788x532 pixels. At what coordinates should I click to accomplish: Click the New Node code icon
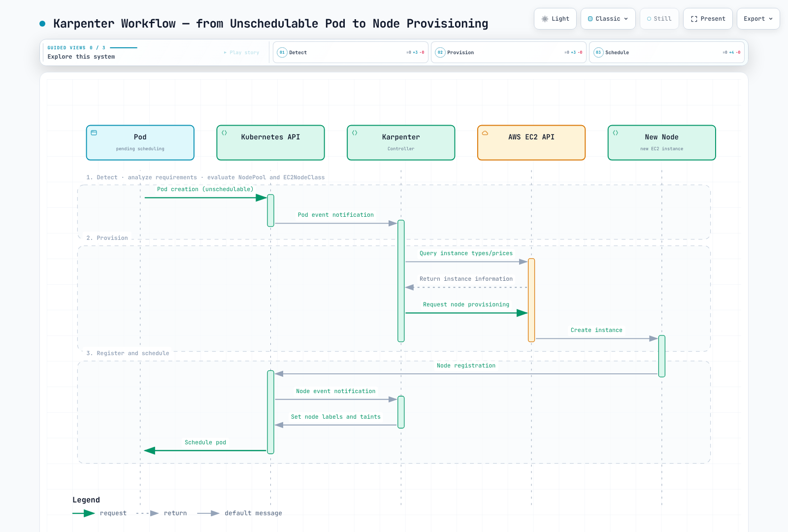(x=616, y=133)
